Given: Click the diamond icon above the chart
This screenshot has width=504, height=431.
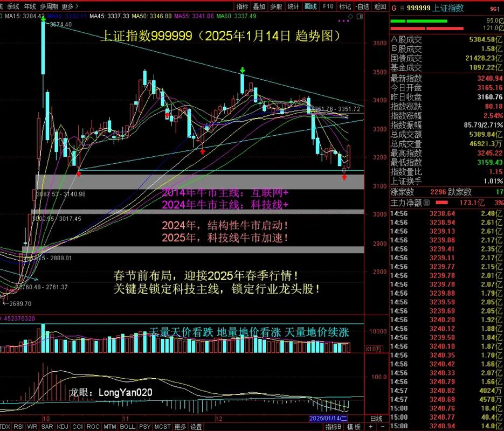Looking at the screenshot, I should 350,16.
